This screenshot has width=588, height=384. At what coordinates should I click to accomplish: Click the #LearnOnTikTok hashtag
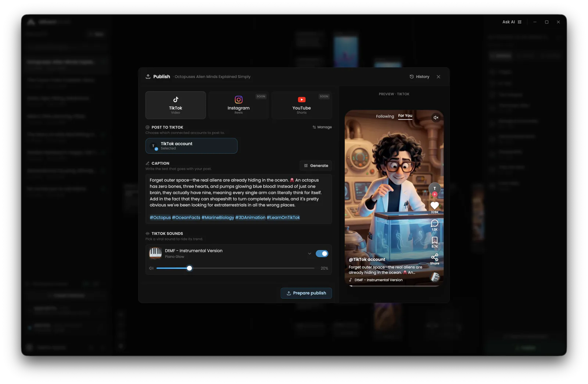(283, 218)
